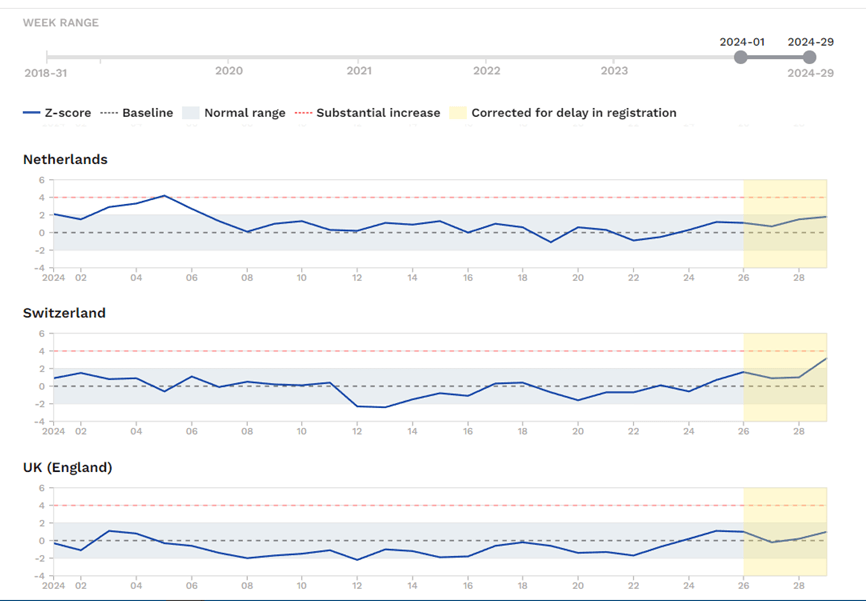866x601 pixels.
Task: Toggle the Z-score legend line icon
Action: pos(31,113)
